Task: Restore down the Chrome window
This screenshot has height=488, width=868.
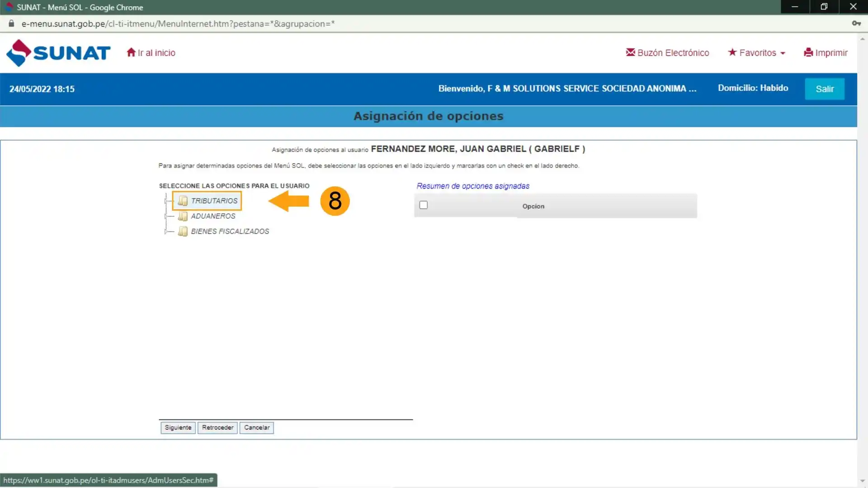Action: (824, 7)
